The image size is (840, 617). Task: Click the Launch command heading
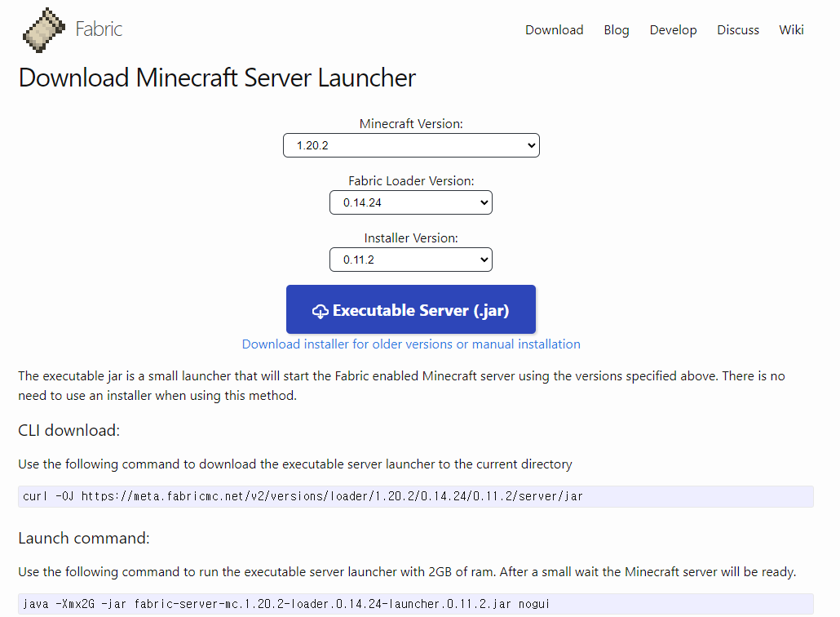click(84, 538)
